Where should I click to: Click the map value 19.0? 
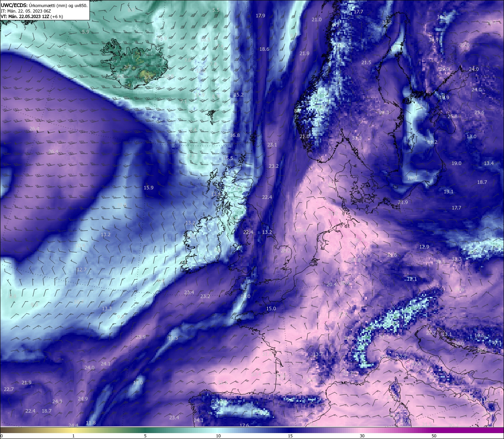tap(456, 163)
